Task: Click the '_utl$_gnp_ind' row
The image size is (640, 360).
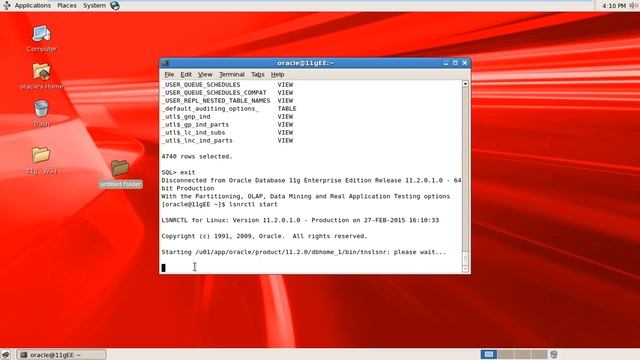Action: (x=227, y=116)
